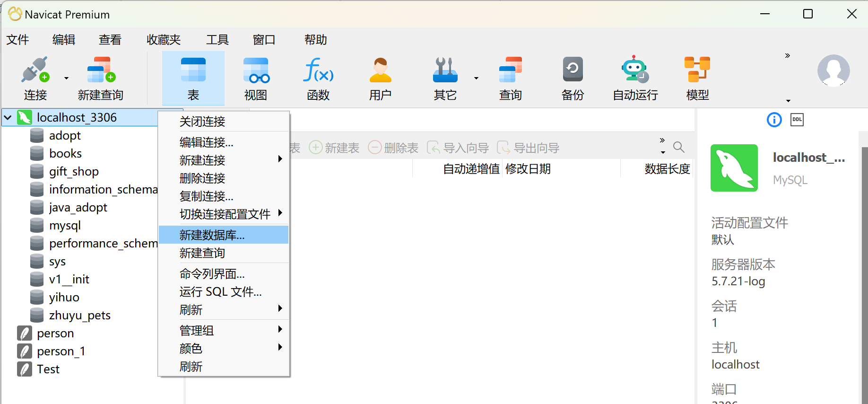Select the gift_shop database
868x404 pixels.
[x=74, y=172]
